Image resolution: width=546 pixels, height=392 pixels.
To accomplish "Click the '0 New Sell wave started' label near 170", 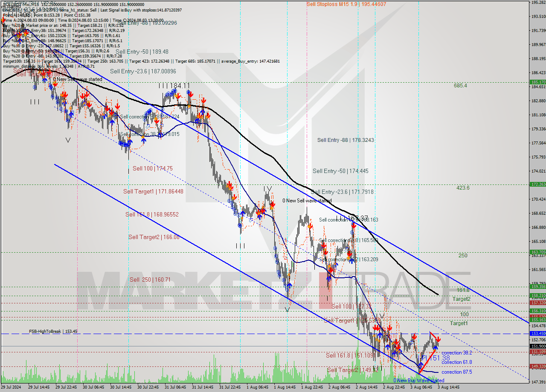I will (307, 201).
